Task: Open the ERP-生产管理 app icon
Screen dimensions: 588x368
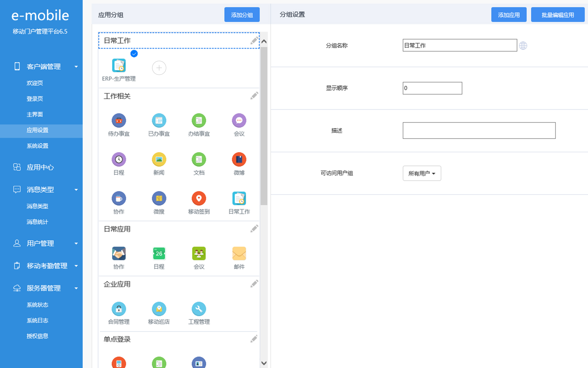Action: pos(119,66)
